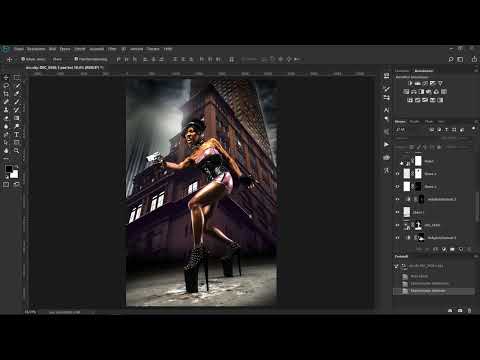Hide the bottom visible adjustment layer
The image size is (480, 360).
[397, 238]
